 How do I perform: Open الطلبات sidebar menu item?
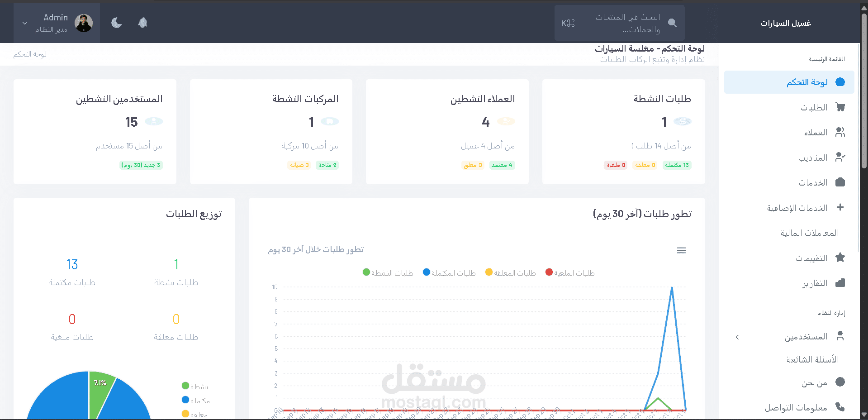pyautogui.click(x=789, y=107)
